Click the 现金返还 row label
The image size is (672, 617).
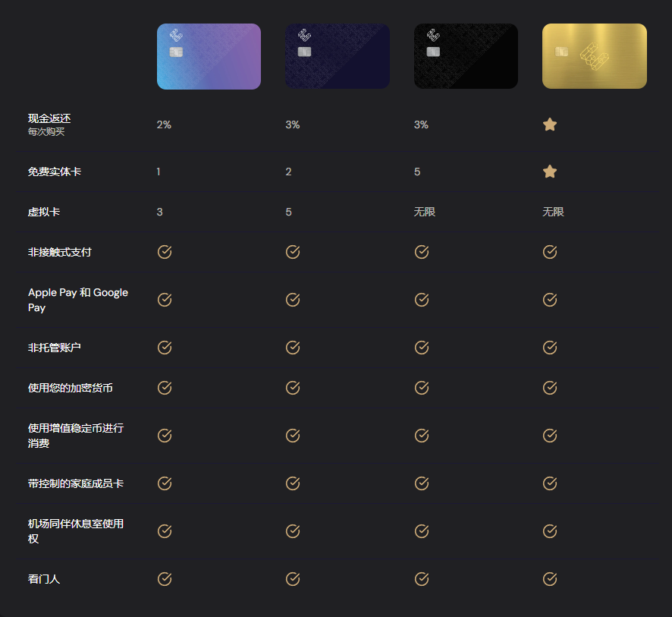click(49, 118)
